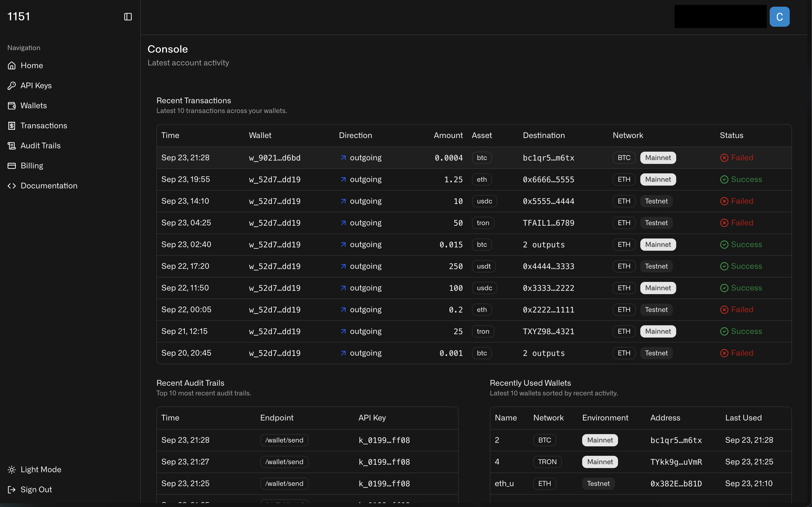
Task: Open the user avatar labeled C
Action: [x=779, y=16]
